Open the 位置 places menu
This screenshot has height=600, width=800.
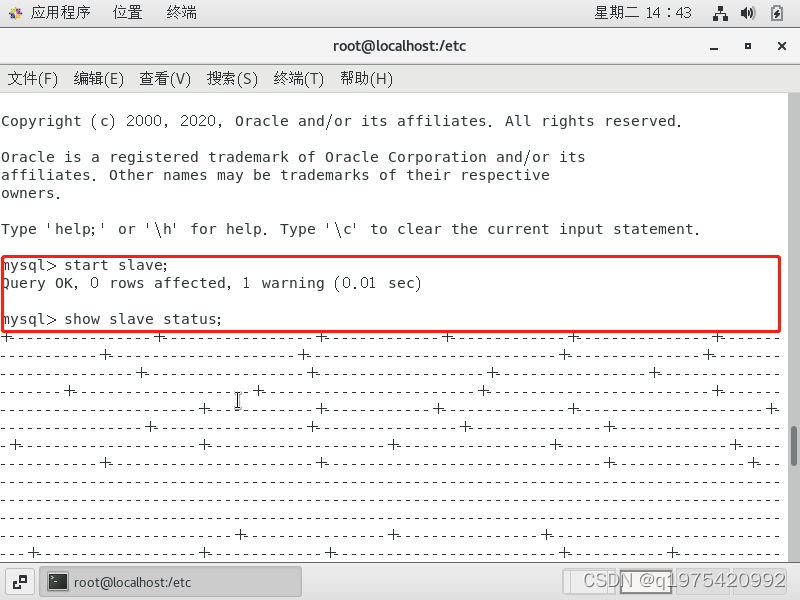coord(128,12)
